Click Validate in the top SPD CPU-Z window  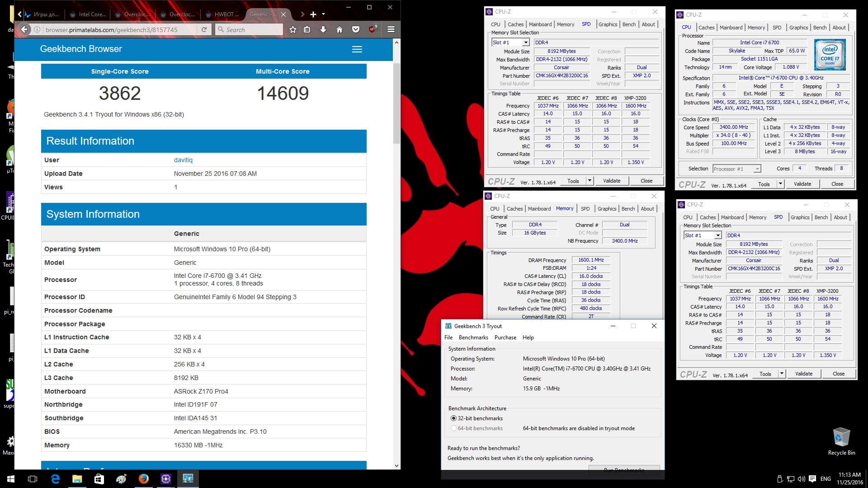[x=612, y=181]
